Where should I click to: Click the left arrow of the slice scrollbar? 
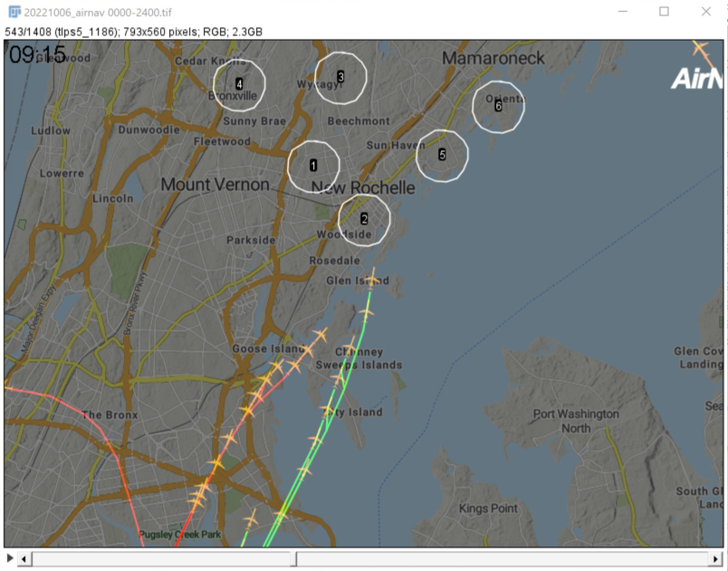24,558
